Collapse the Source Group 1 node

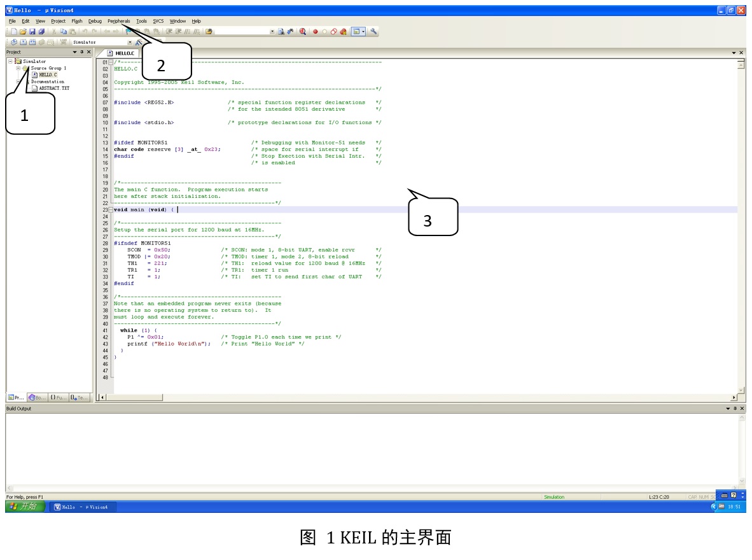[x=18, y=68]
